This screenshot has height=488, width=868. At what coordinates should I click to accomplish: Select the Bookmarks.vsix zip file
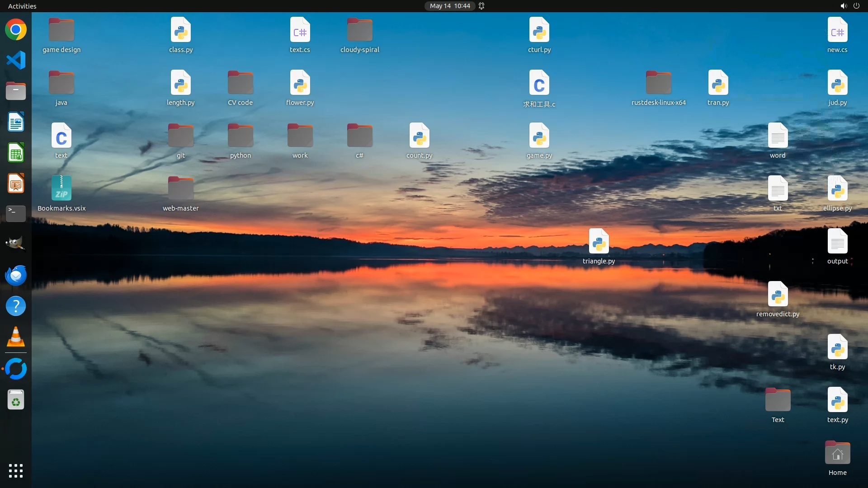(61, 188)
